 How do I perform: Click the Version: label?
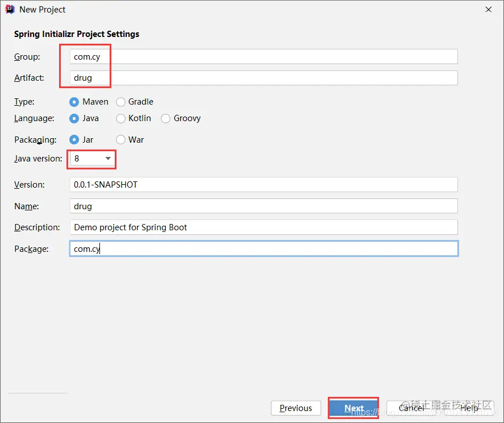pyautogui.click(x=29, y=185)
